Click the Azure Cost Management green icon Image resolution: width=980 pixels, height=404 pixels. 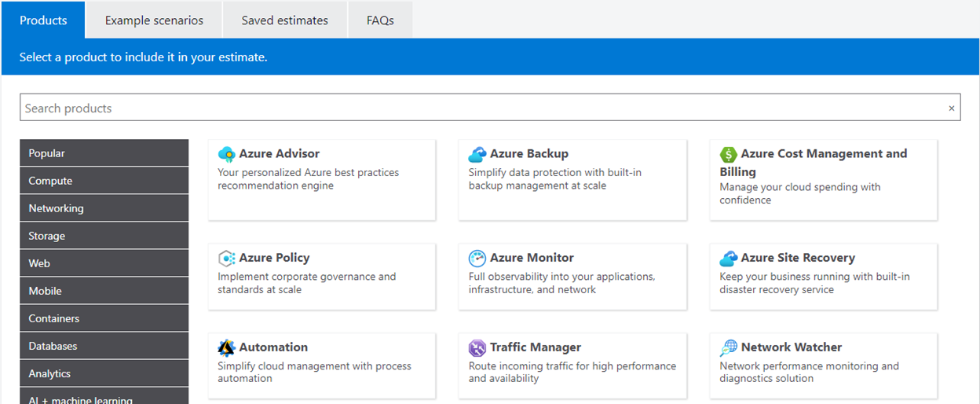click(729, 154)
